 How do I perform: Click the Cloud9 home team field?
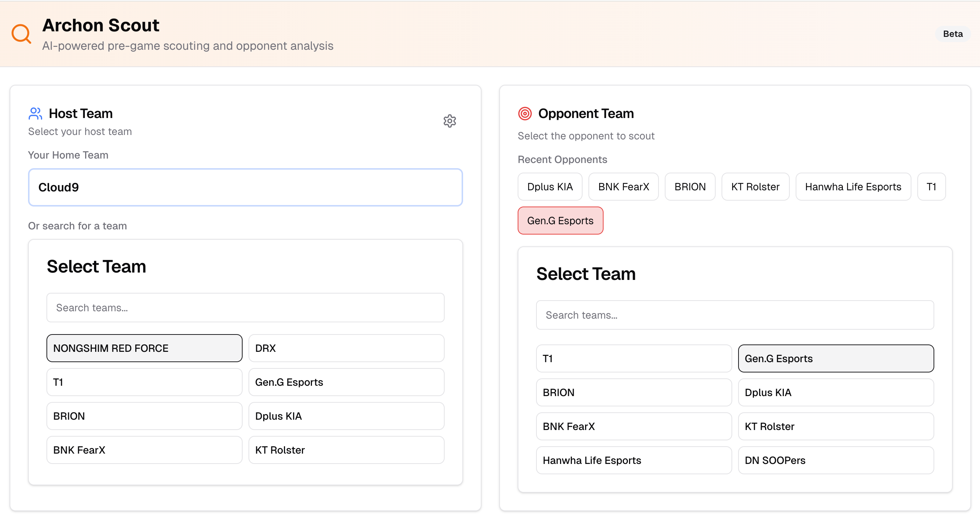click(x=246, y=187)
